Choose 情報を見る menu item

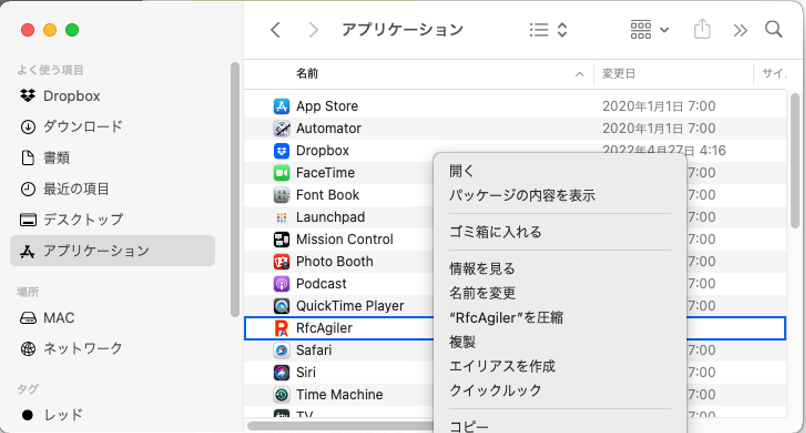pyautogui.click(x=560, y=268)
